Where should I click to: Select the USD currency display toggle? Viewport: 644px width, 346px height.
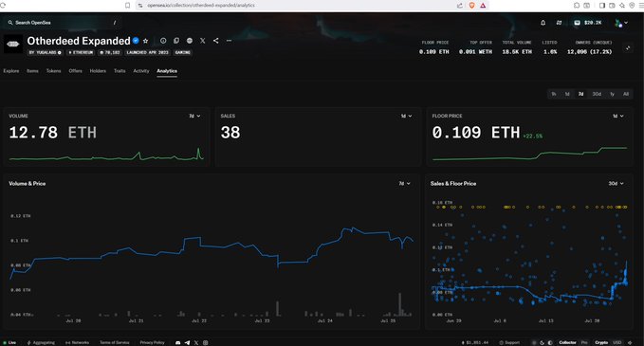616,342
